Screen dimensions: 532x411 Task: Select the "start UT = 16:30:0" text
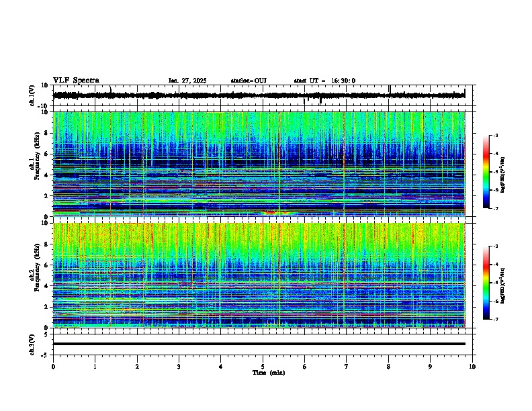[324, 81]
